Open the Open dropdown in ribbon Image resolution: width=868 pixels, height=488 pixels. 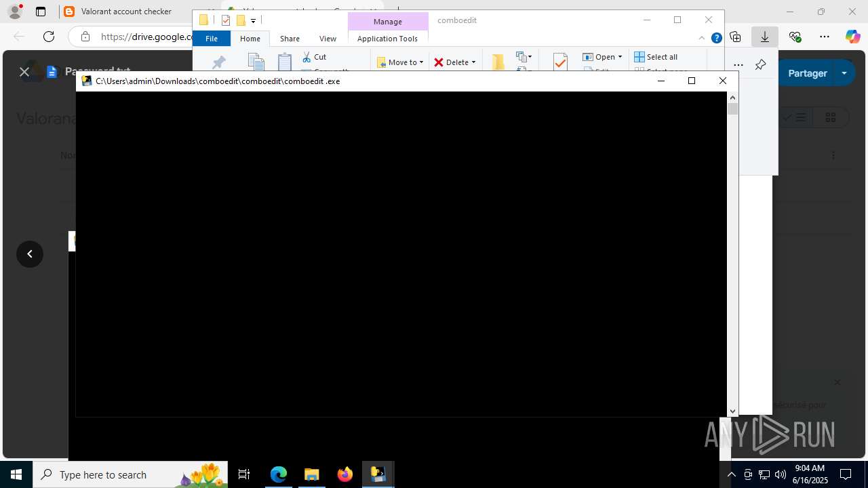point(602,57)
